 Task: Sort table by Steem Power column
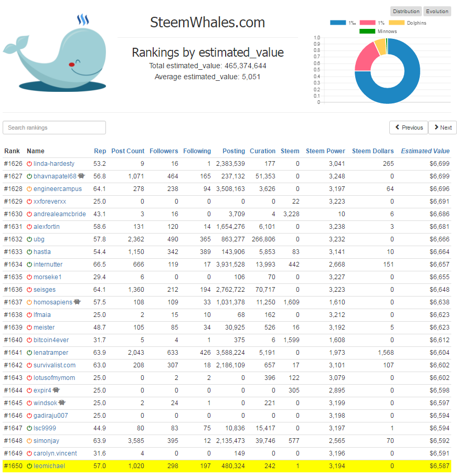tap(325, 151)
